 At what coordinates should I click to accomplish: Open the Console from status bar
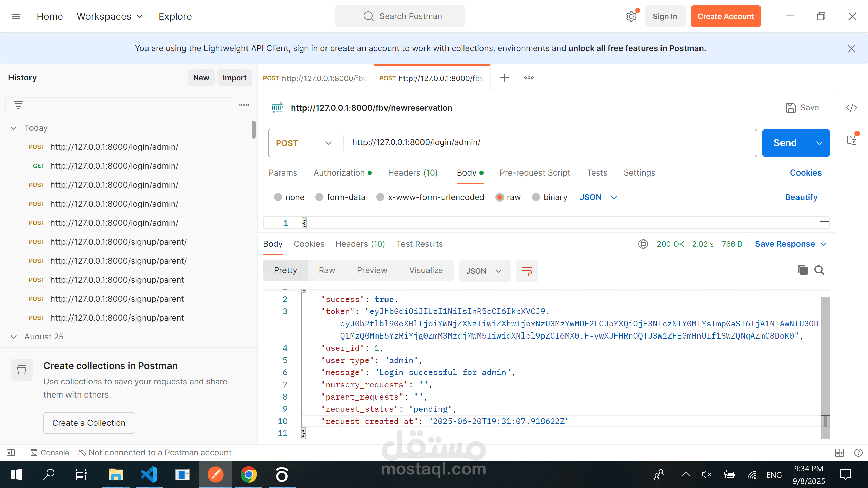50,453
